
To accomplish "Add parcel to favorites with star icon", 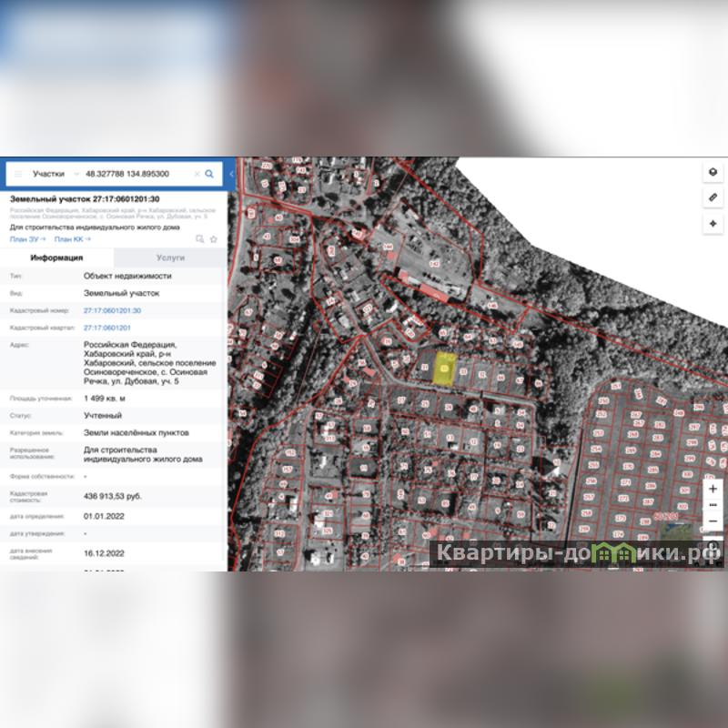I will 213,239.
